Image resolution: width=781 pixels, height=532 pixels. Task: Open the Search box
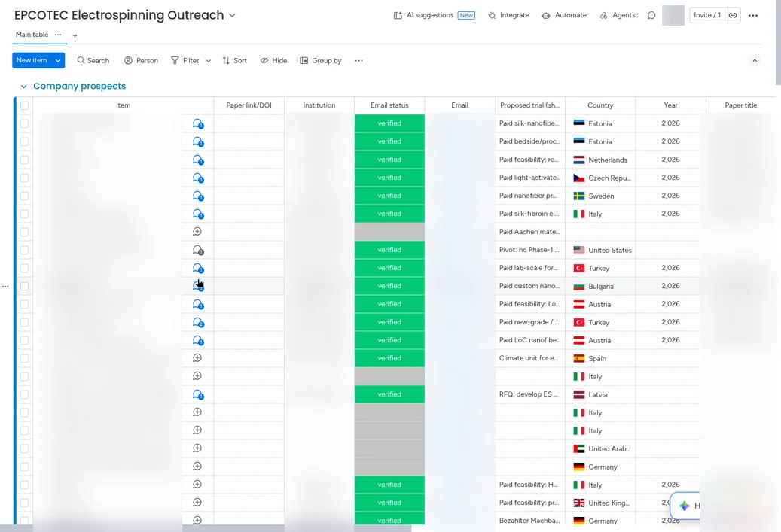click(x=93, y=61)
